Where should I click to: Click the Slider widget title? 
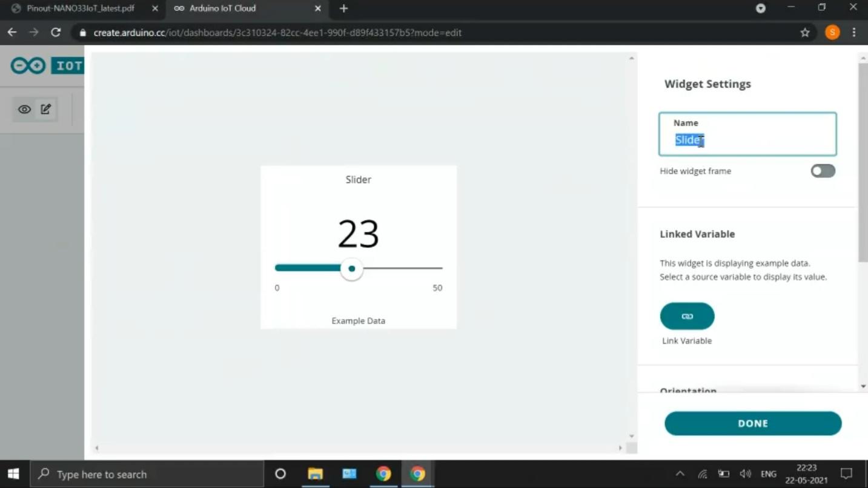pyautogui.click(x=358, y=179)
